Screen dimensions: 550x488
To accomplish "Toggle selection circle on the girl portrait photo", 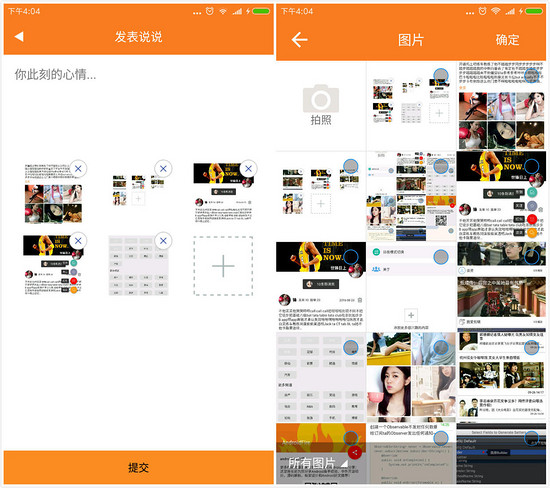I will click(x=441, y=348).
